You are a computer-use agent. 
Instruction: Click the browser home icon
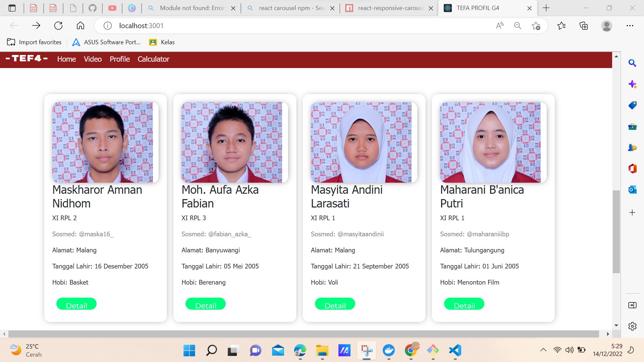point(80,25)
